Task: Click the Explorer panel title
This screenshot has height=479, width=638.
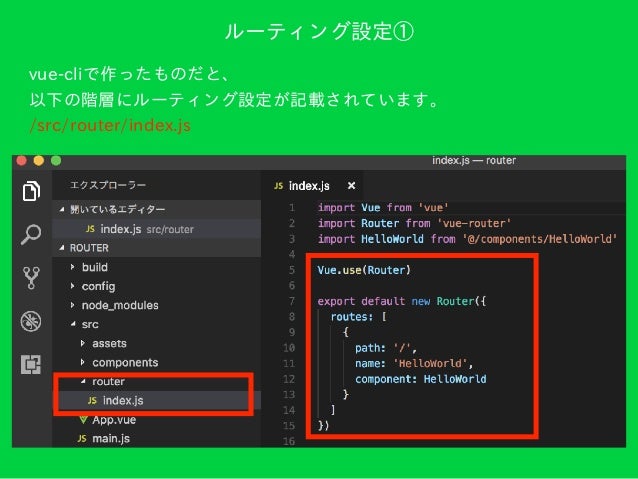Action: click(108, 185)
